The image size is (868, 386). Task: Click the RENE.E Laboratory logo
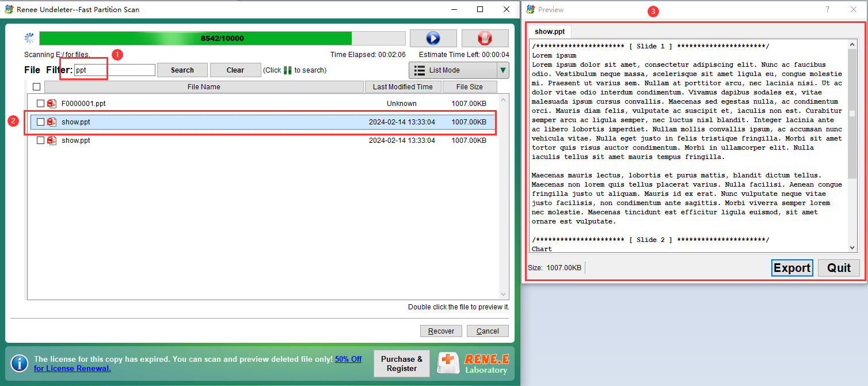[473, 364]
